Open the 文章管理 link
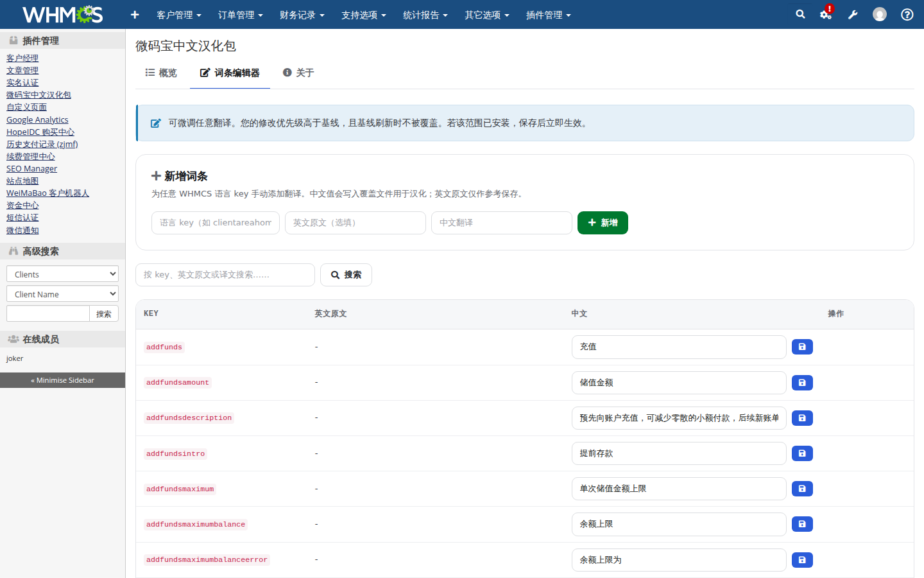924x578 pixels. click(22, 71)
